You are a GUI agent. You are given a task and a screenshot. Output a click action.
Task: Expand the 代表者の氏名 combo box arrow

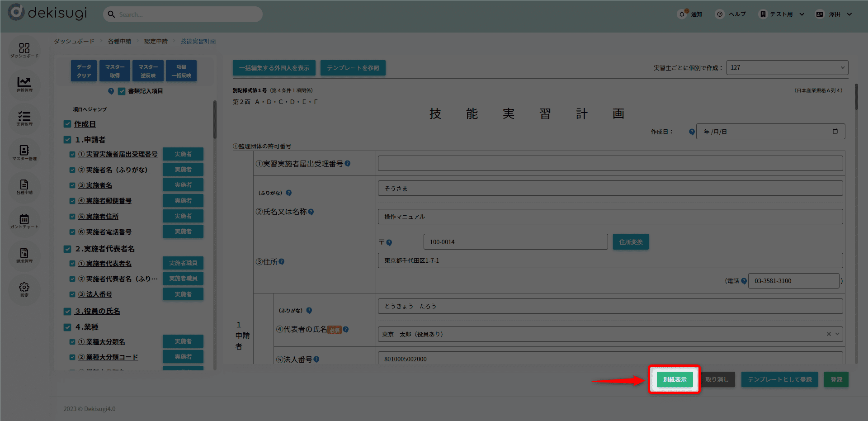pyautogui.click(x=837, y=334)
